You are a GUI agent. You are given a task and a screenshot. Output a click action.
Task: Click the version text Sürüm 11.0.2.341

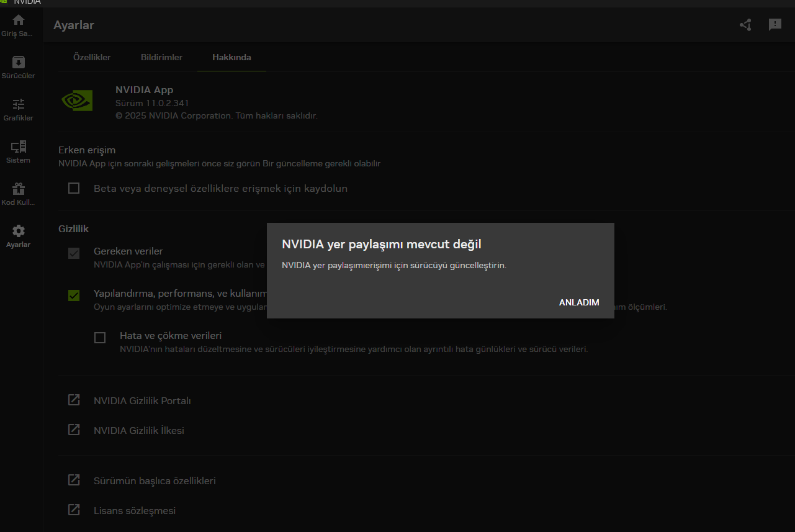(152, 103)
